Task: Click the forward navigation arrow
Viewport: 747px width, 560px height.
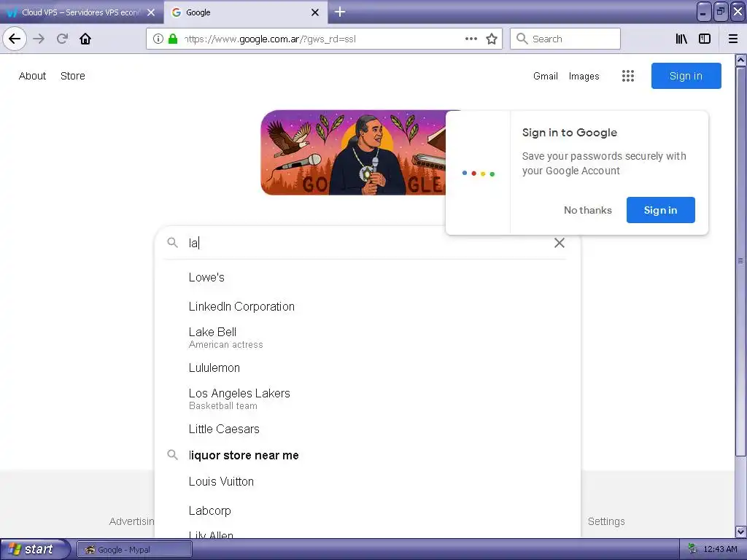Action: tap(39, 39)
